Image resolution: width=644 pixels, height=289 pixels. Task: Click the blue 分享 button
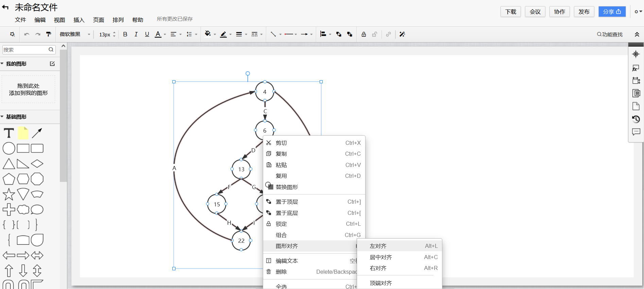[612, 12]
